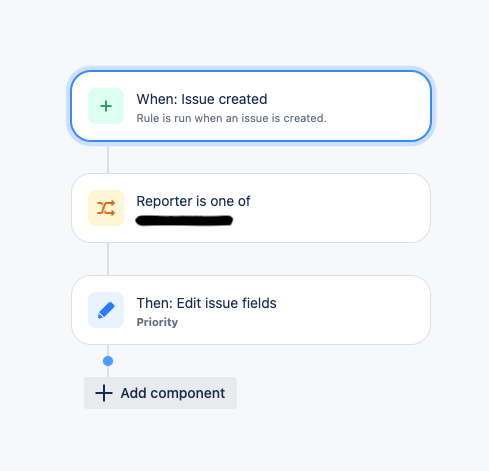This screenshot has height=471, width=489.
Task: Click the orange shuffle condition icon
Action: (106, 208)
